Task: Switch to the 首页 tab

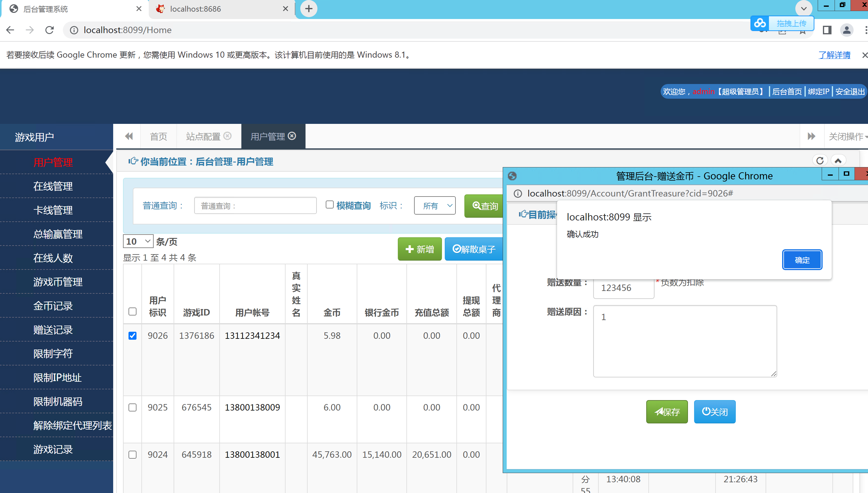Action: [159, 136]
